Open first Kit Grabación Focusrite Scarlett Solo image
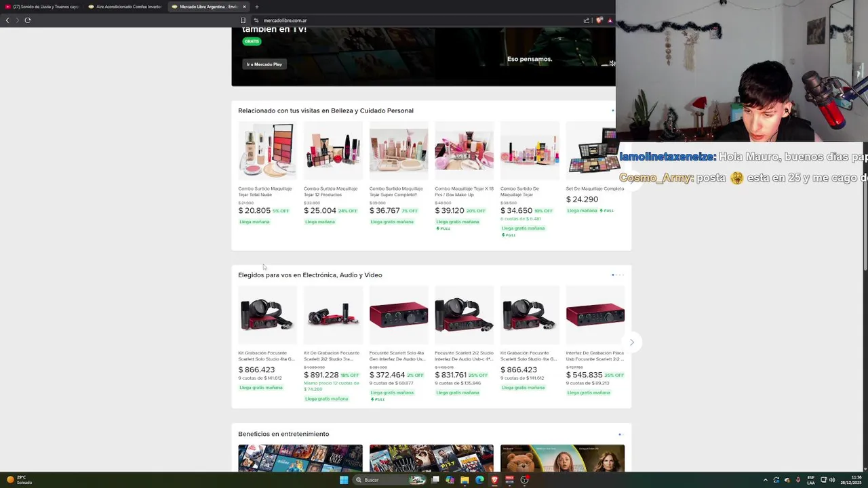This screenshot has height=488, width=868. pyautogui.click(x=267, y=315)
